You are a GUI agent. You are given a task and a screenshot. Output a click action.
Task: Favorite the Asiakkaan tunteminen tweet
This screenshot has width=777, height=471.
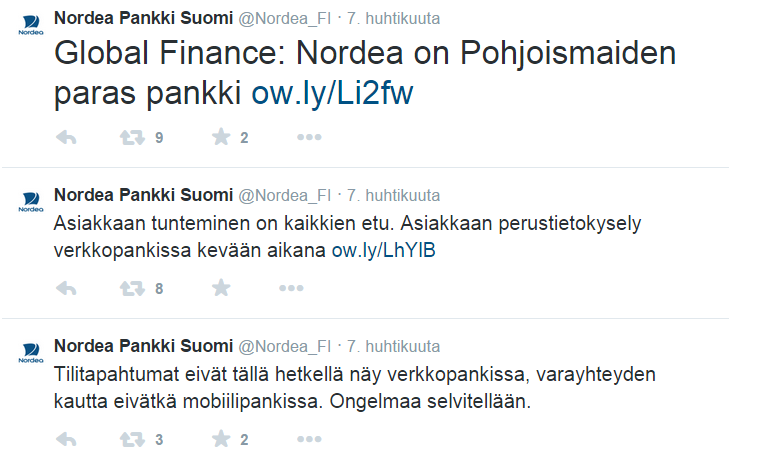tap(221, 288)
